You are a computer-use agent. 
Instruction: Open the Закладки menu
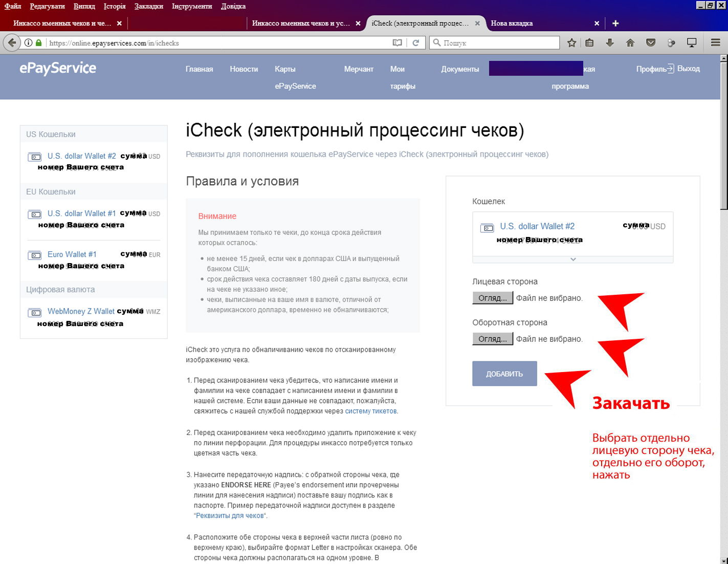click(149, 6)
